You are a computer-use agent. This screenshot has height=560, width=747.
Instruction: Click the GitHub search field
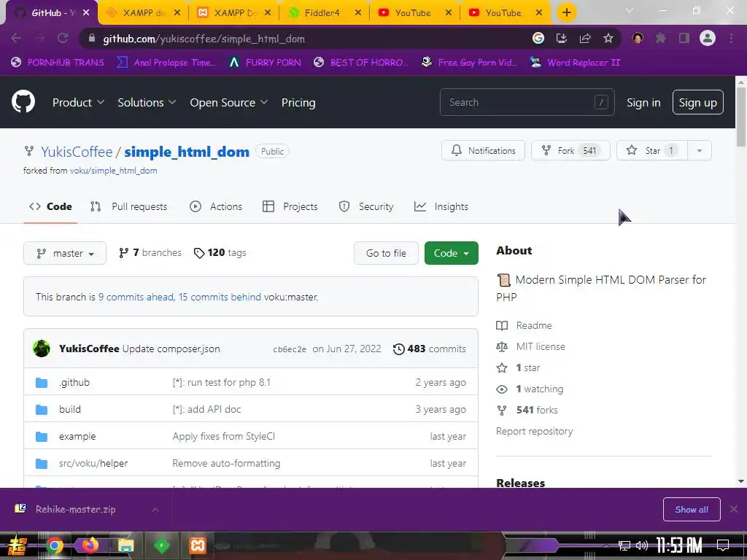click(x=527, y=102)
